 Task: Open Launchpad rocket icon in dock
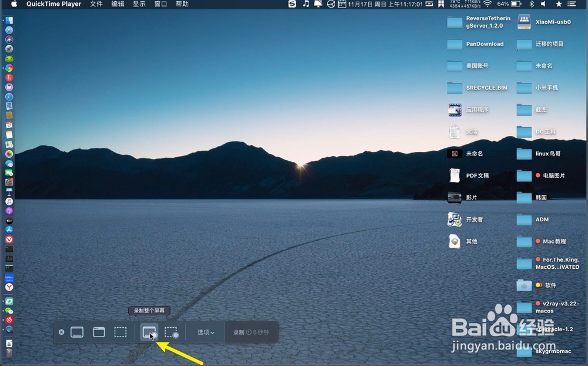click(9, 49)
